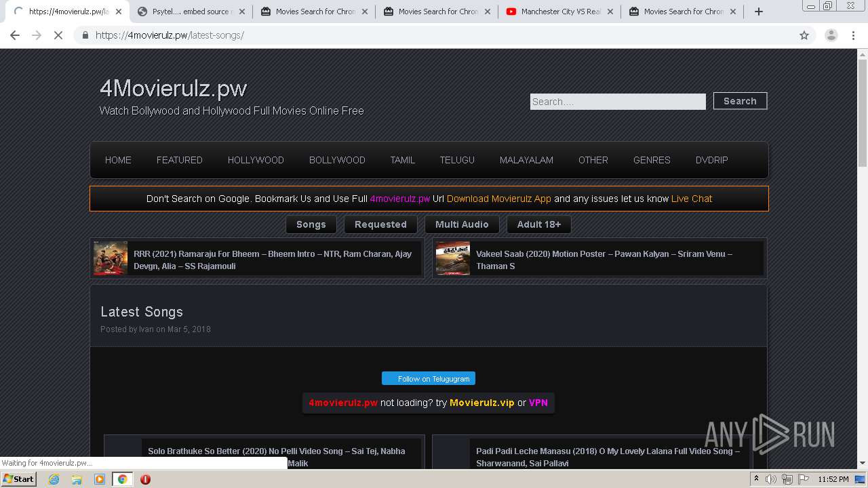Open the RRR (2021) poster thumbnail
Screen dimensions: 868x488
click(111, 258)
